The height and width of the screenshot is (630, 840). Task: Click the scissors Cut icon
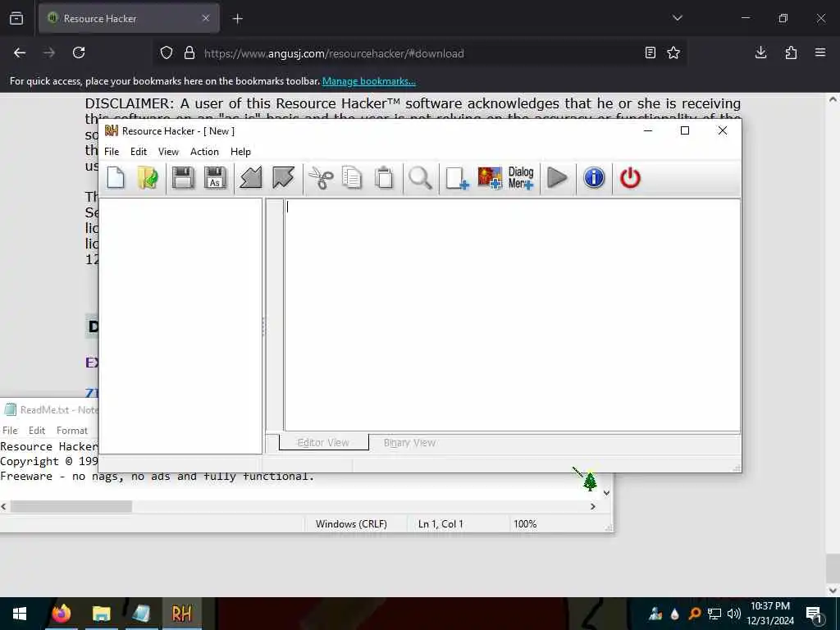[321, 178]
